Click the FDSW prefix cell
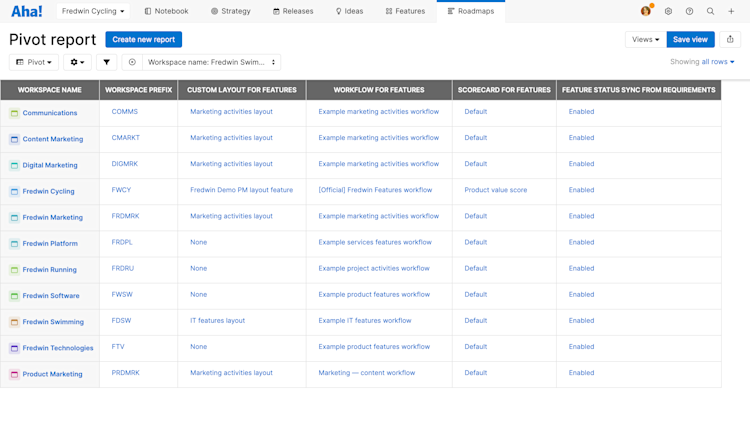 tap(121, 320)
